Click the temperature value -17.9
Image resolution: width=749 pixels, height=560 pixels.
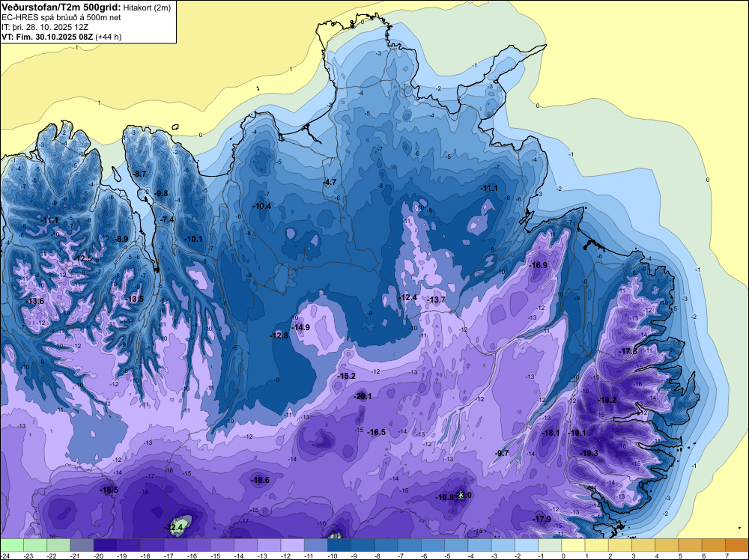tap(542, 520)
